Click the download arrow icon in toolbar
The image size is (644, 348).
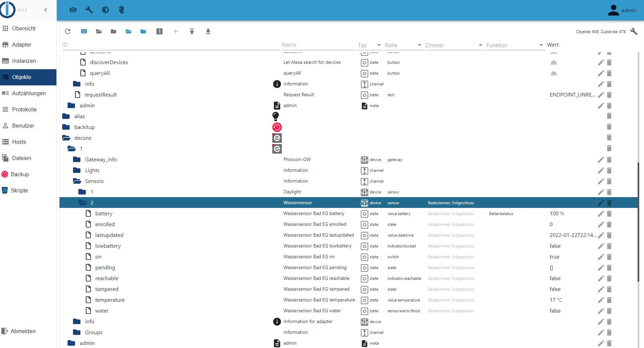point(208,31)
